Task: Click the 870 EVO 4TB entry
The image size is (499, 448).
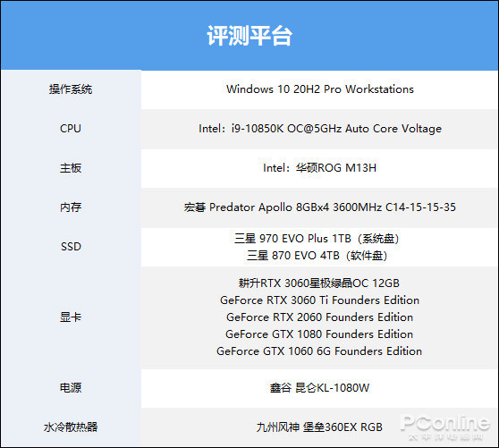Action: pyautogui.click(x=317, y=256)
